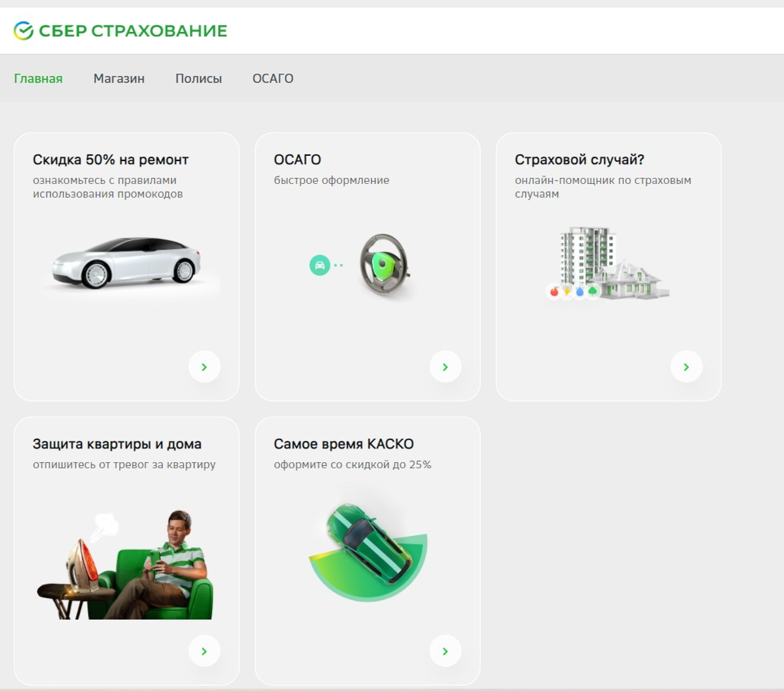The image size is (784, 691).
Task: Click arrow on Защита квартиры и дома card
Action: [x=204, y=651]
